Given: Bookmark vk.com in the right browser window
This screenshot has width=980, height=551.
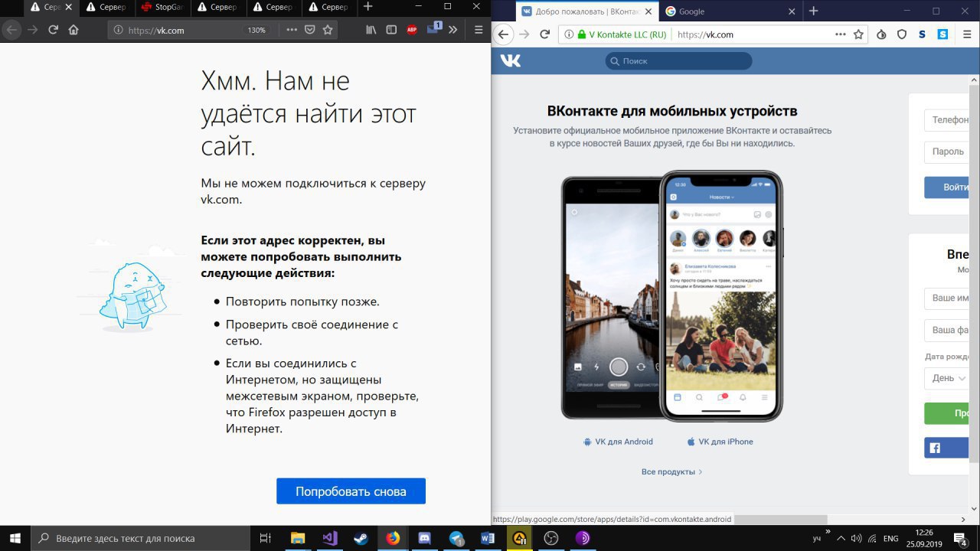Looking at the screenshot, I should (859, 34).
